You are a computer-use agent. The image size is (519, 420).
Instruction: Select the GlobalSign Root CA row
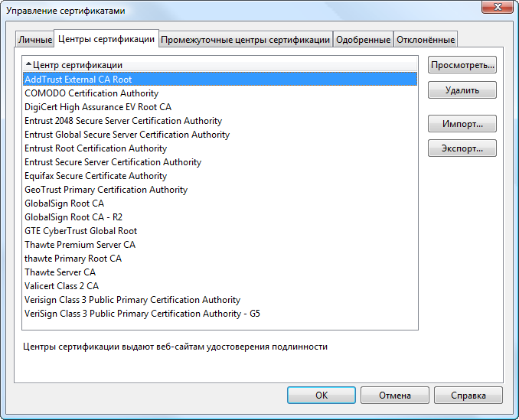pos(220,203)
